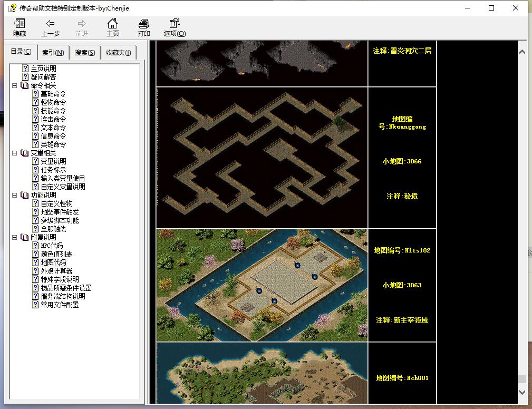Open the 选项(O) options icon
532x409 pixels.
coord(175,23)
